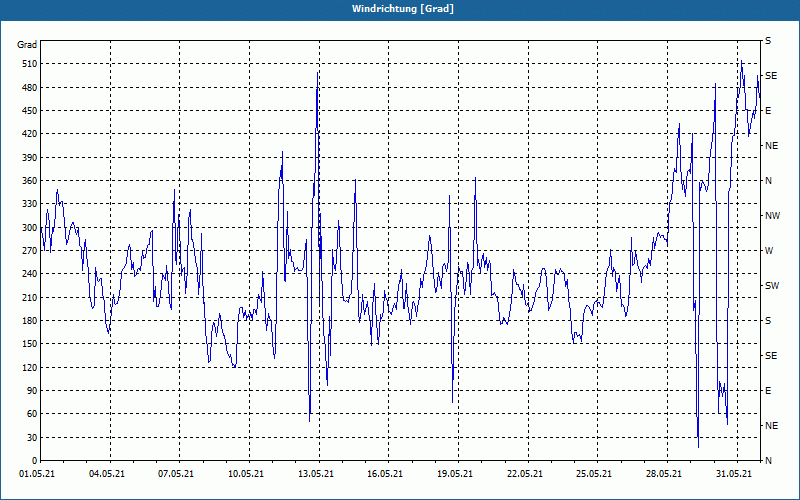The height and width of the screenshot is (500, 800).
Task: Select the y-axis tick label "390"
Action: (29, 157)
